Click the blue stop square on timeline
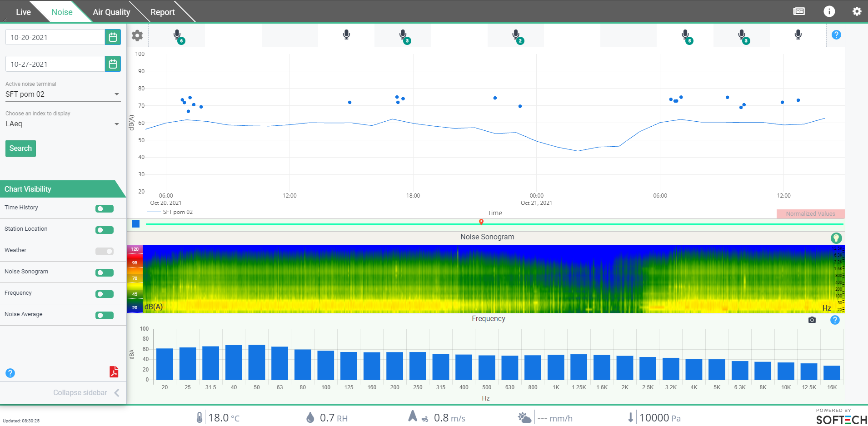The height and width of the screenshot is (426, 868). 136,224
